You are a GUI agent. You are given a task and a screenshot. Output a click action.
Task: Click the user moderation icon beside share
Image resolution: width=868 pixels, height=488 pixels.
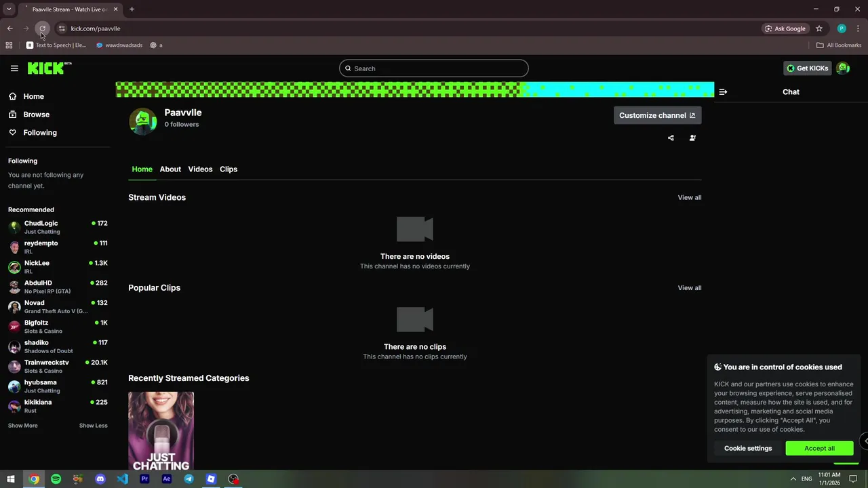pyautogui.click(x=692, y=138)
